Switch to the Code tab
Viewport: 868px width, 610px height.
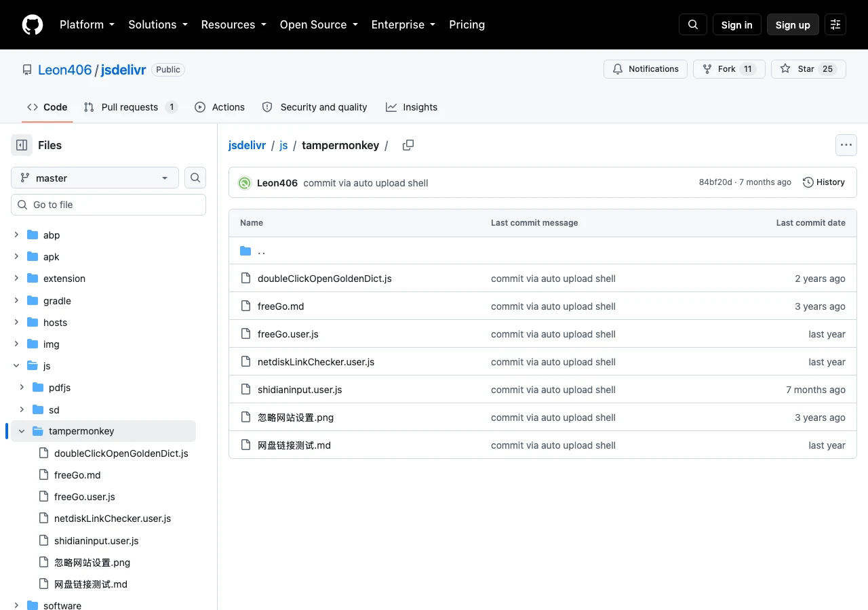click(47, 107)
